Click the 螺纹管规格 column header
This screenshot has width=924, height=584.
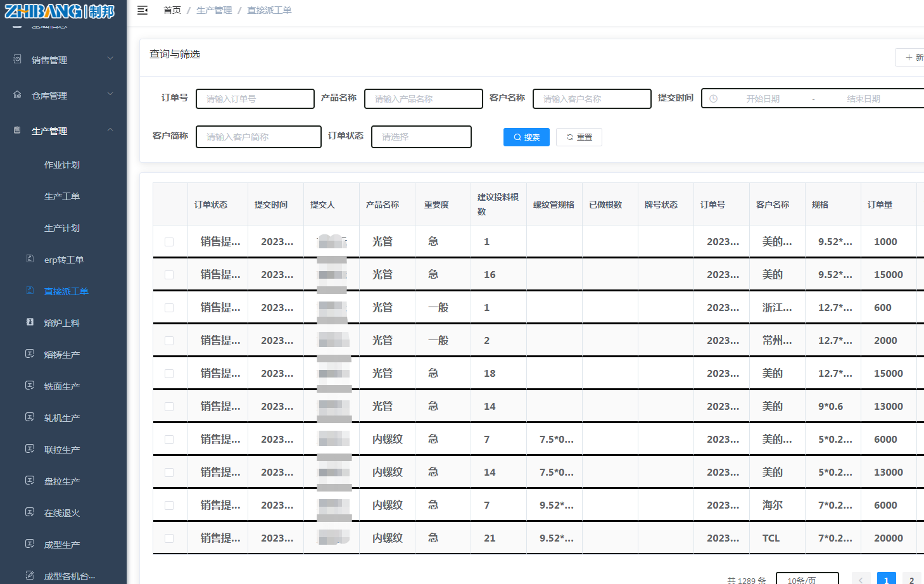pos(554,205)
